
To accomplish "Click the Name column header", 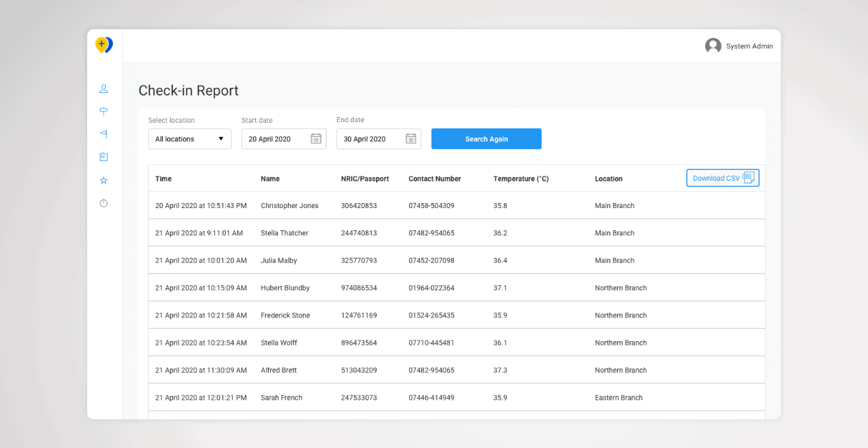I will [x=270, y=179].
